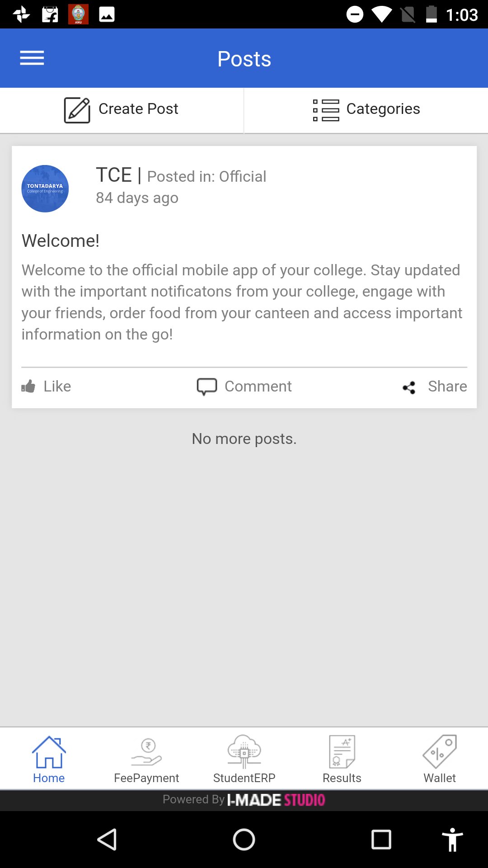
Task: Tap the Create Post pencil icon
Action: 77,110
